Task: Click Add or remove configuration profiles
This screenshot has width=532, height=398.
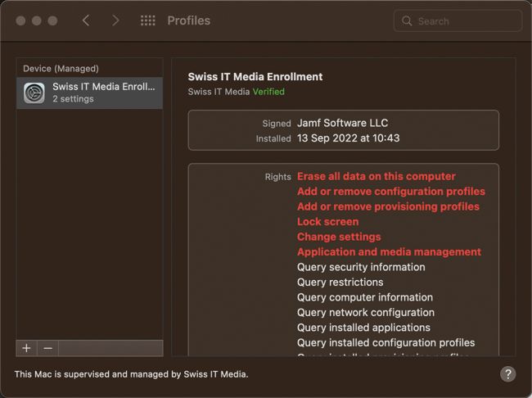Action: tap(391, 192)
